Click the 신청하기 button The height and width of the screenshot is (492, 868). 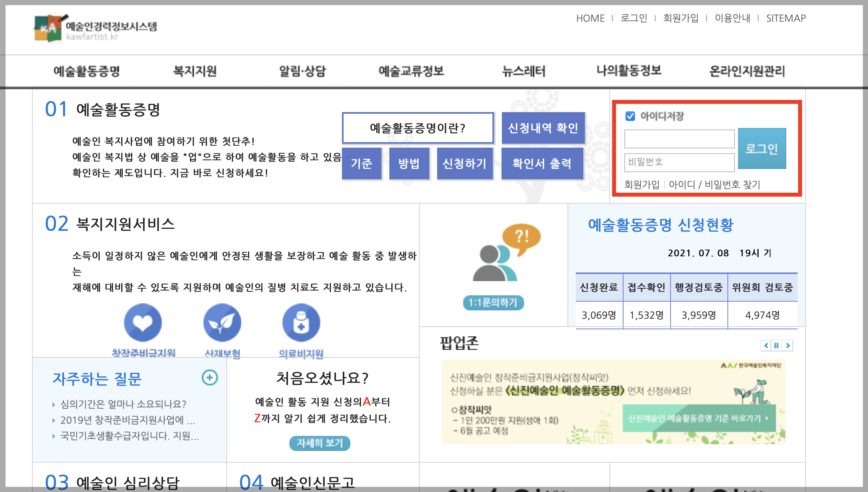464,163
